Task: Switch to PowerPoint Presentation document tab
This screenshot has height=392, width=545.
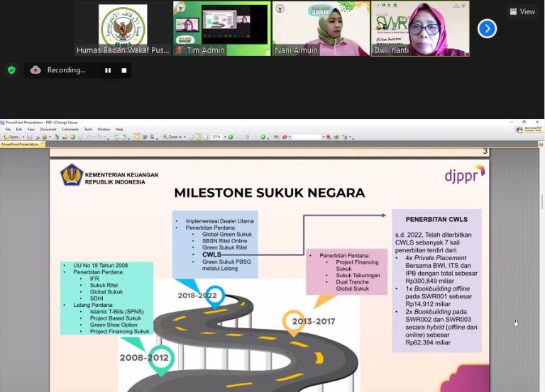Action: click(20, 144)
